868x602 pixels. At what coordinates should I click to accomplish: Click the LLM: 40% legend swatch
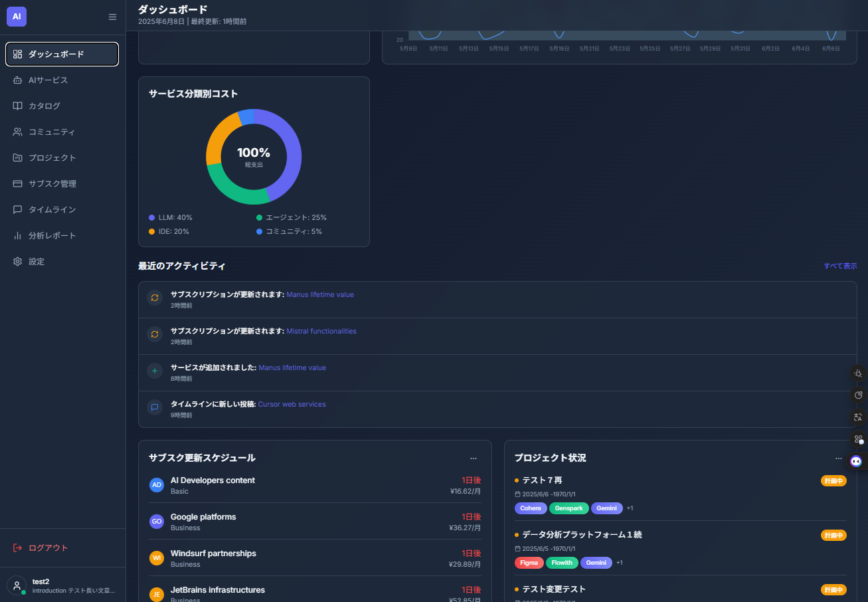pyautogui.click(x=152, y=218)
